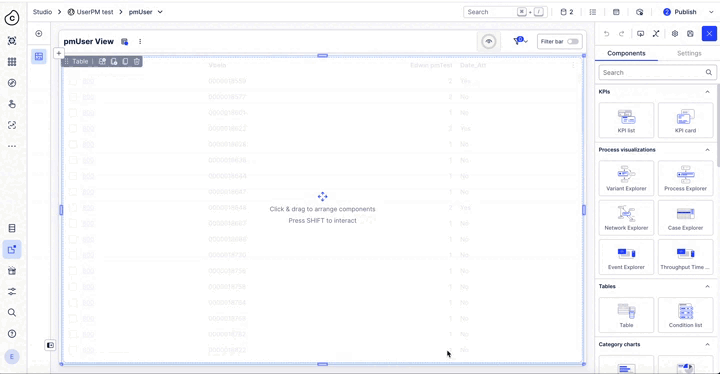
Task: Go to Studio breadcrumb
Action: [42, 12]
